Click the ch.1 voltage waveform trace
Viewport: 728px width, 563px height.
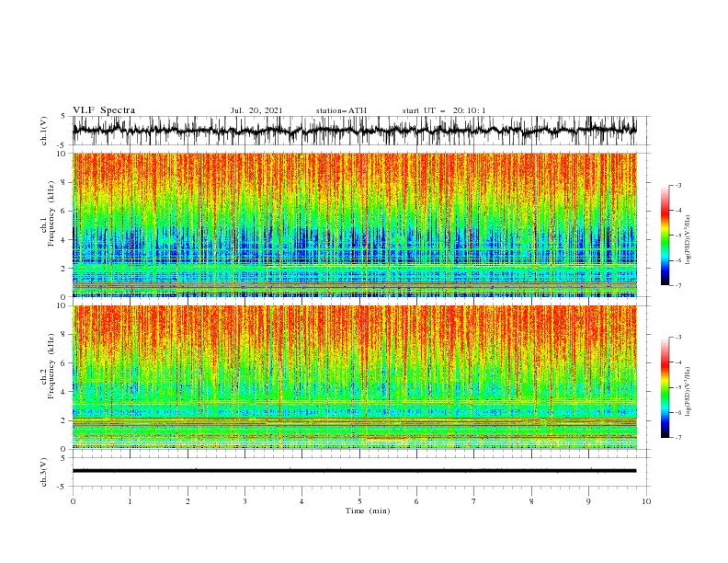click(x=354, y=131)
